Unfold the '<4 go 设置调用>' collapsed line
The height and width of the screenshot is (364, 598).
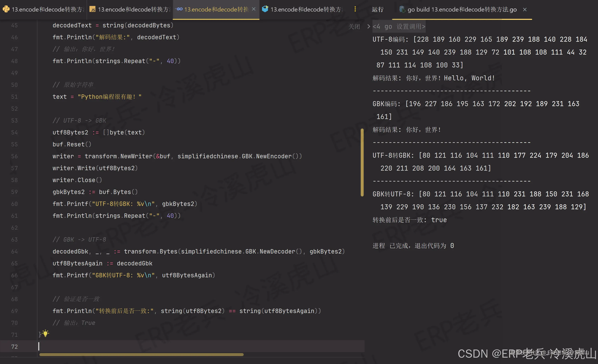[399, 26]
